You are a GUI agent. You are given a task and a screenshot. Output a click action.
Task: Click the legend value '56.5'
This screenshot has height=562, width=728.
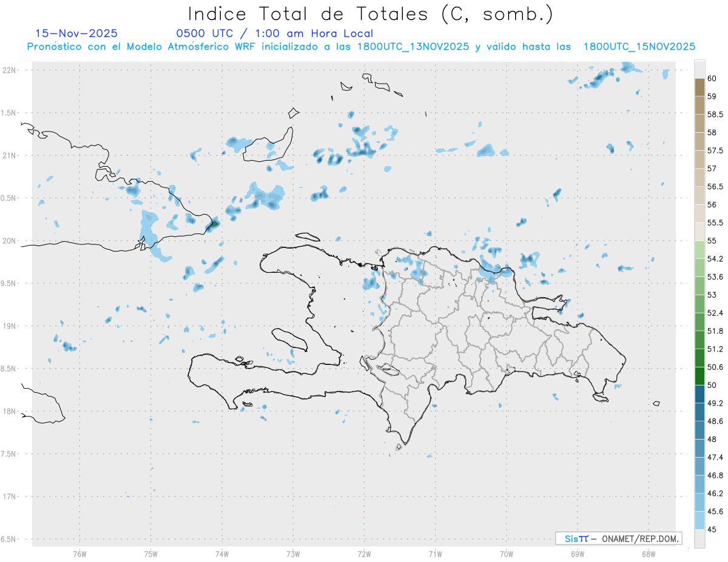pyautogui.click(x=715, y=186)
